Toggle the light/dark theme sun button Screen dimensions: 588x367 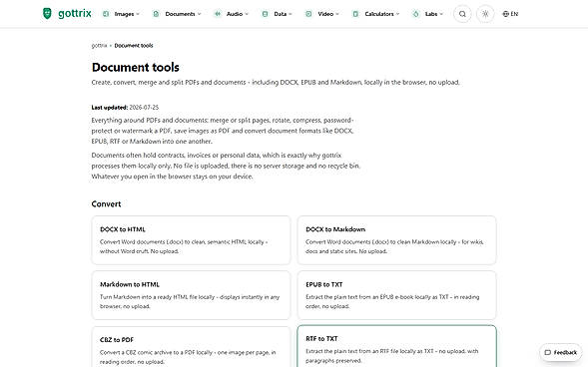485,14
